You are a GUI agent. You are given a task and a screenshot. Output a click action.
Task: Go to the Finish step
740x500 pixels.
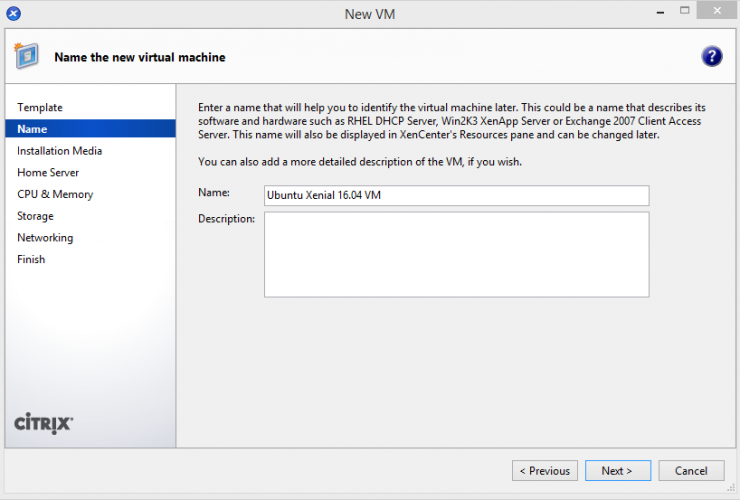(31, 259)
